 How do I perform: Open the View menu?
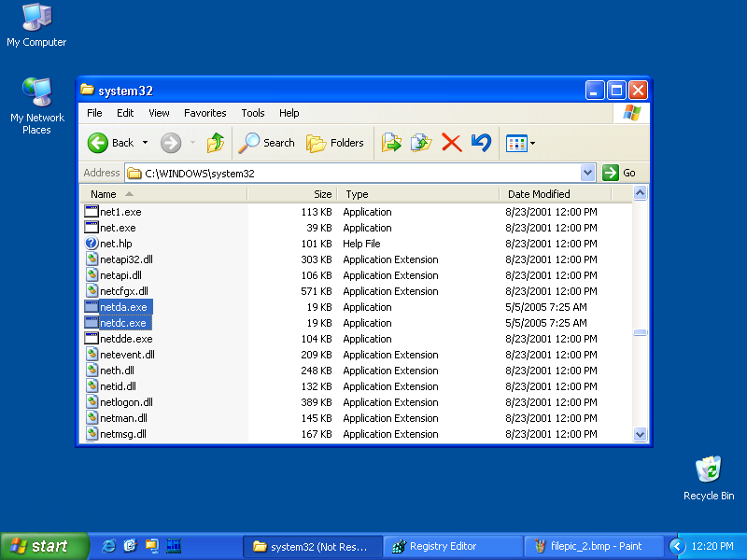pos(159,113)
